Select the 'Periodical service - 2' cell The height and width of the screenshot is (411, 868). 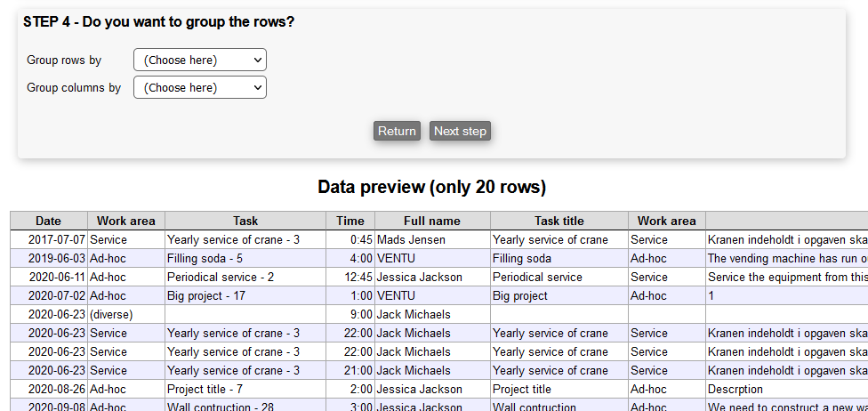point(220,277)
